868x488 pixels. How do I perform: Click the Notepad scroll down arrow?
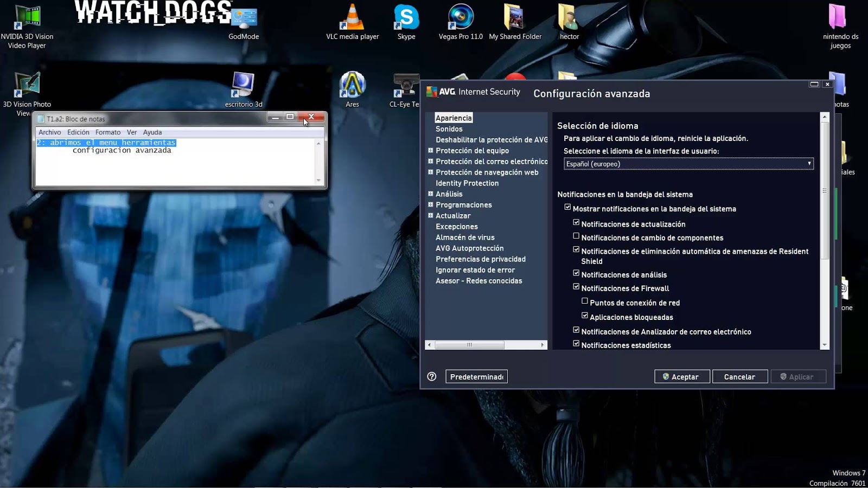[x=318, y=180]
